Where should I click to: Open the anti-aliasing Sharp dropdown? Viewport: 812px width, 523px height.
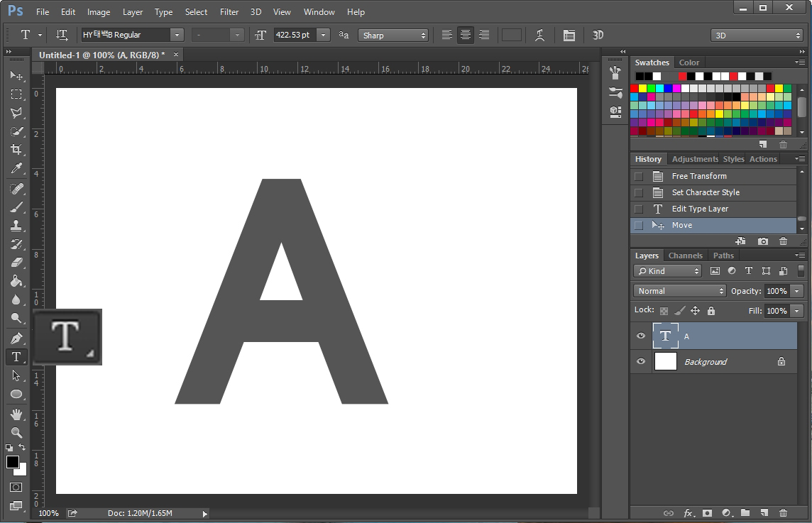coord(393,35)
